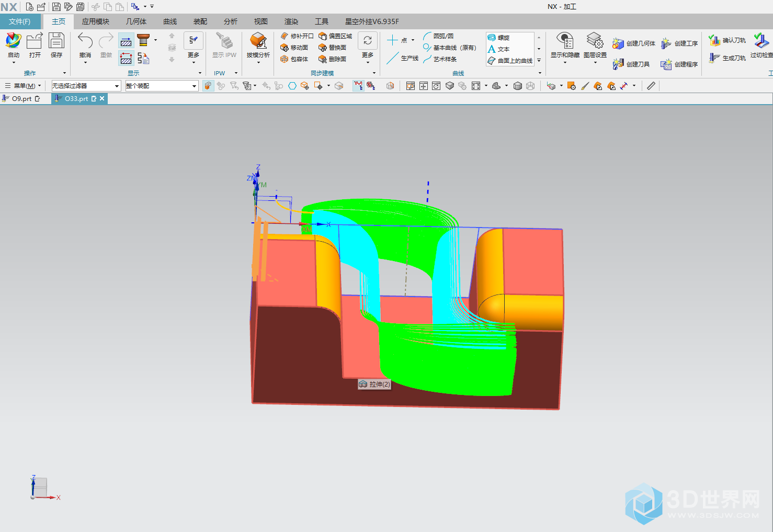Screen dimensions: 773x532
Task: Click 确认刀轨 (Verify Tool Path)
Action: point(727,40)
